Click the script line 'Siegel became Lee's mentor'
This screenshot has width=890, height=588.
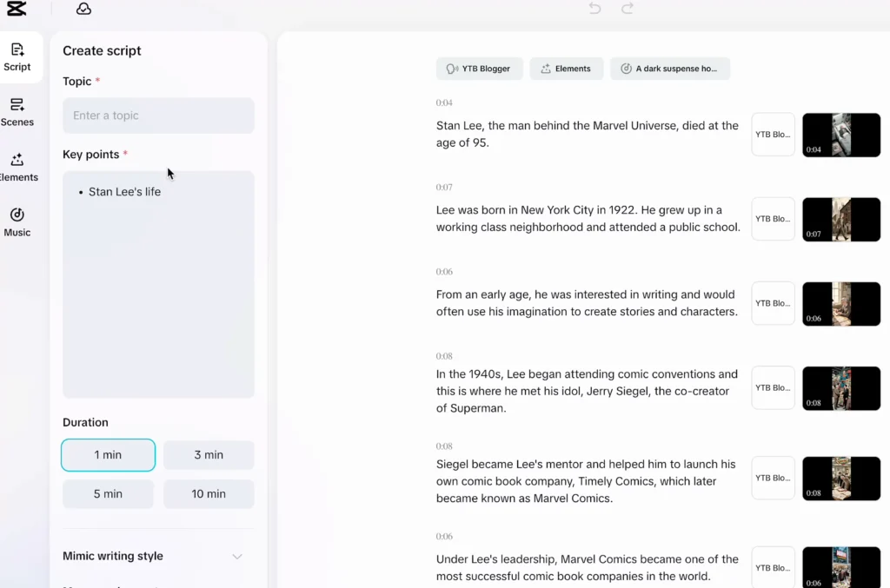point(586,481)
